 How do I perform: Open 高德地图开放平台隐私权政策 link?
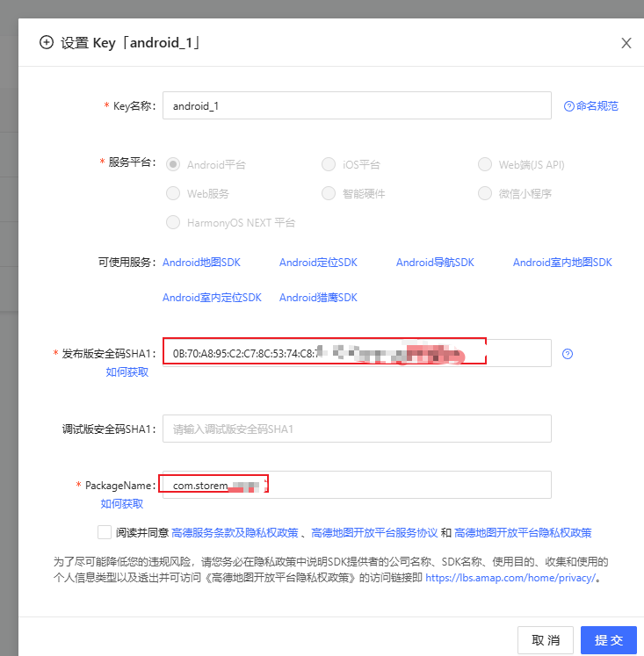coord(523,532)
